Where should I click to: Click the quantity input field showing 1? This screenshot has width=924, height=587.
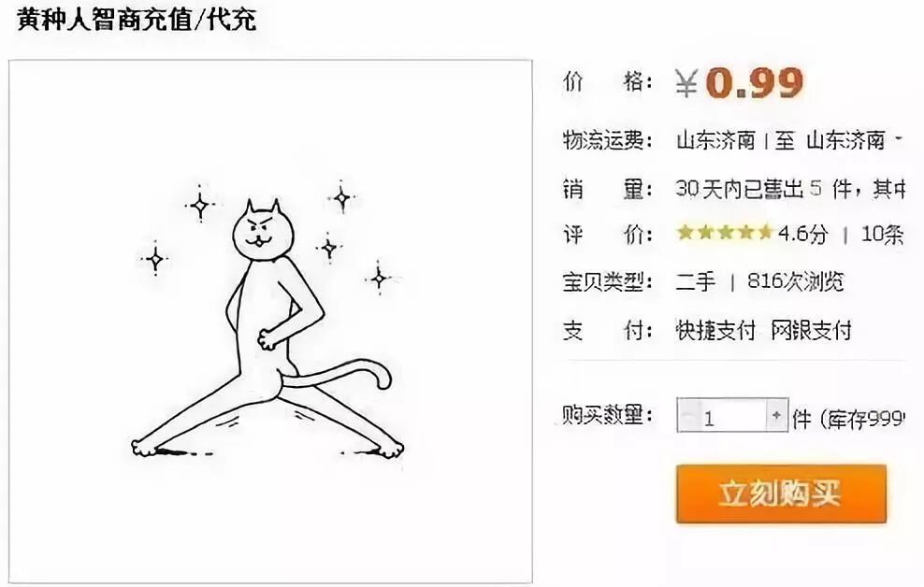point(732,416)
